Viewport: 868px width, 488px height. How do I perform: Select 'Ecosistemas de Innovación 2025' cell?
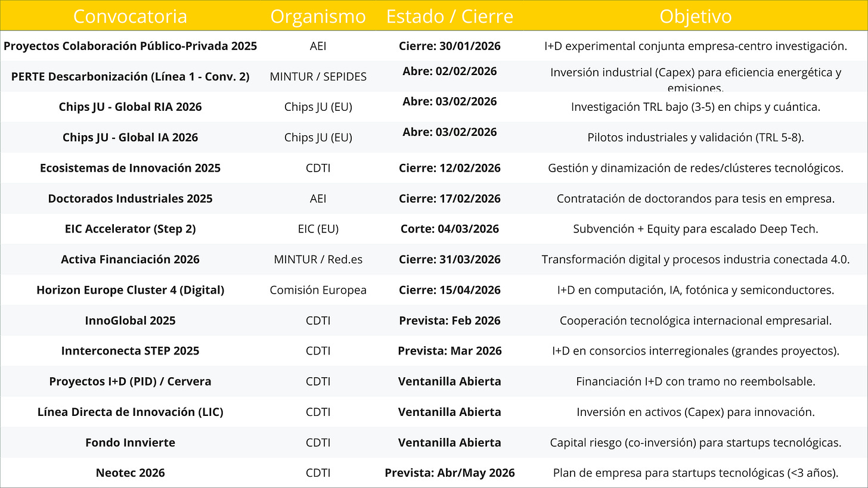[130, 168]
